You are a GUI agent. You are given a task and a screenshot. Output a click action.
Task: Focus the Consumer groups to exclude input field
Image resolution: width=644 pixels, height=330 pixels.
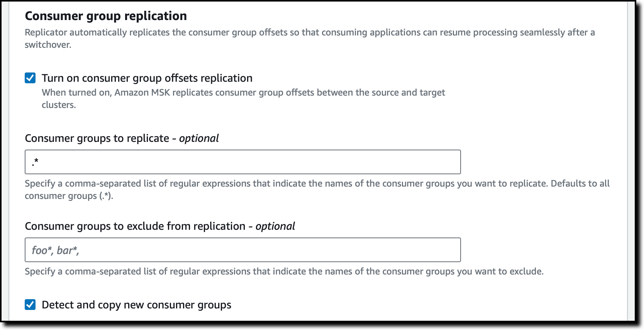coord(243,250)
